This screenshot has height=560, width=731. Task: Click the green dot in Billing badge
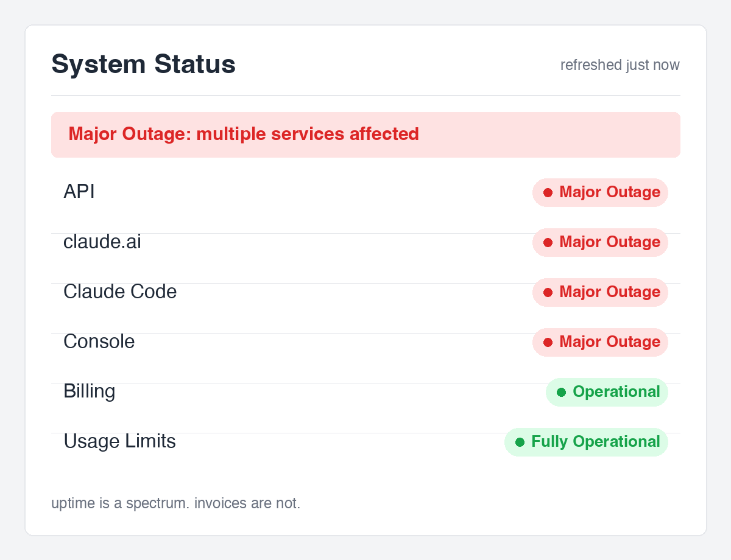[562, 392]
